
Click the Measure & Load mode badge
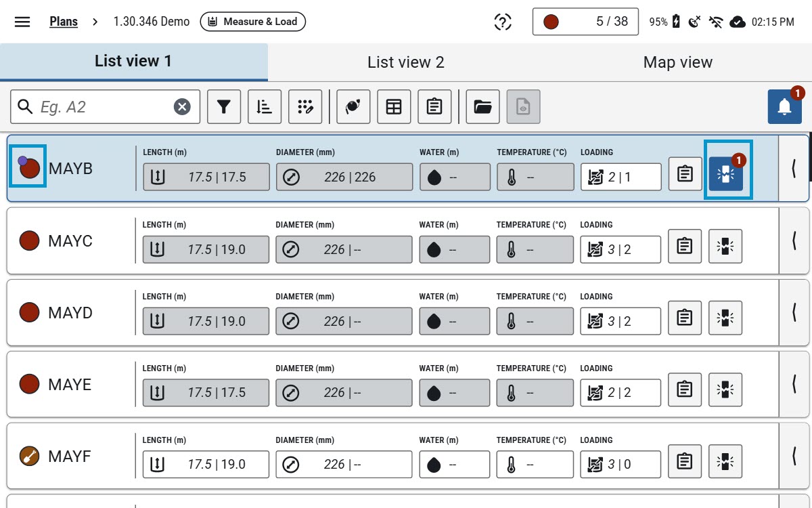[x=253, y=22]
